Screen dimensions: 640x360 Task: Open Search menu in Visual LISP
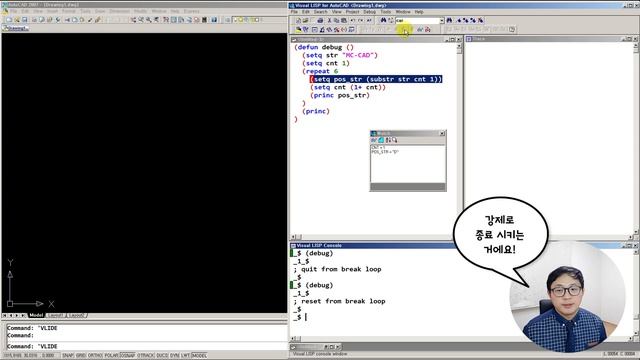click(320, 12)
